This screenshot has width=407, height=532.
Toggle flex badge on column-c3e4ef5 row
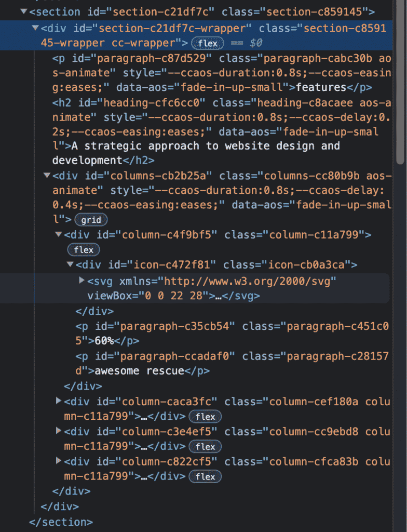click(x=205, y=446)
